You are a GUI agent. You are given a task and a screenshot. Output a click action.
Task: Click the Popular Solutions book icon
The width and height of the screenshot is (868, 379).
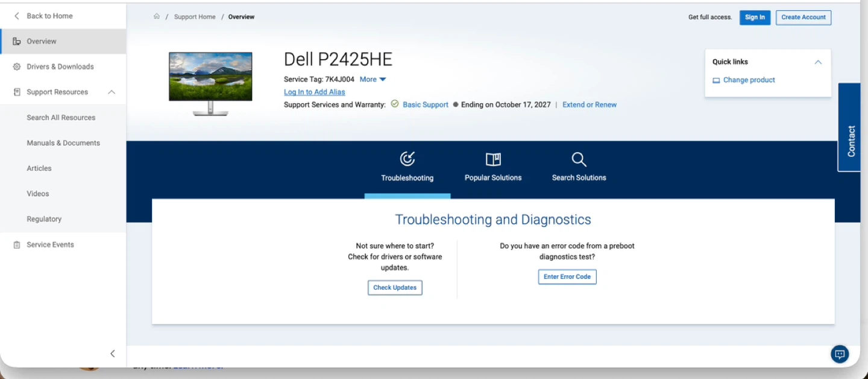coord(493,159)
